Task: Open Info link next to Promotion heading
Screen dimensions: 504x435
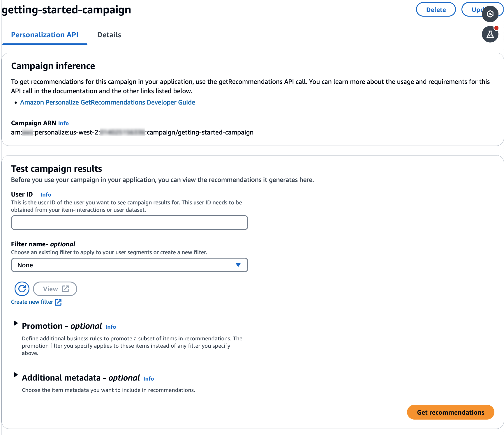Action: pyautogui.click(x=110, y=327)
